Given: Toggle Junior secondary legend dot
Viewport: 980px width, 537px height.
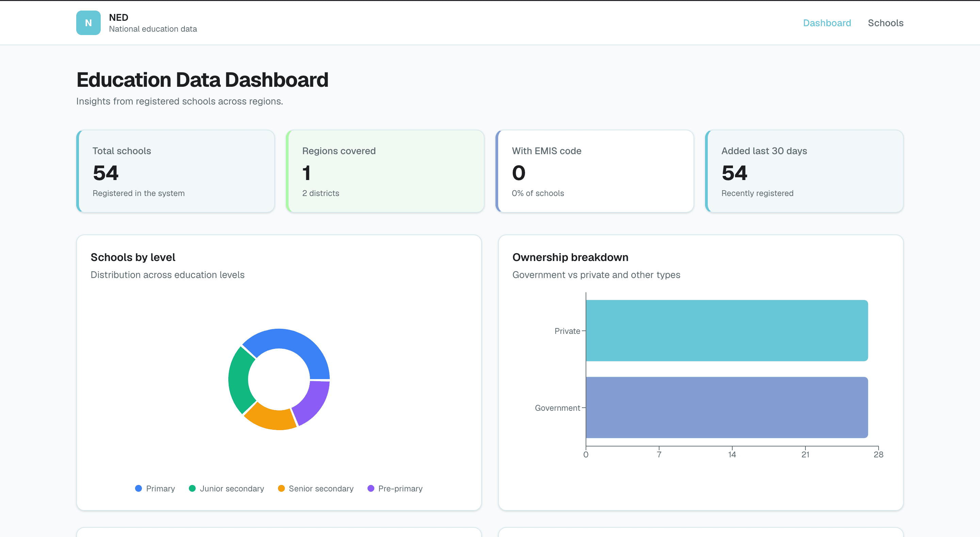Looking at the screenshot, I should 192,488.
